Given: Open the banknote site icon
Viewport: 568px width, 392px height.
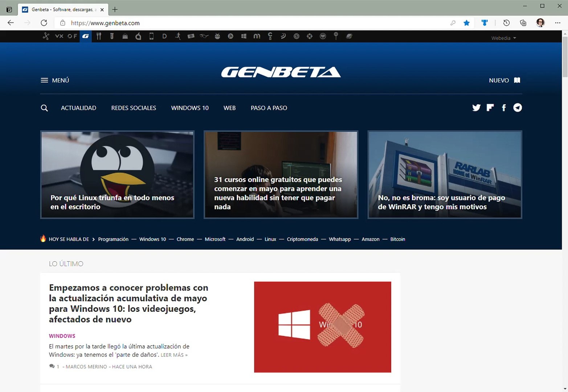Looking at the screenshot, I should [x=191, y=36].
